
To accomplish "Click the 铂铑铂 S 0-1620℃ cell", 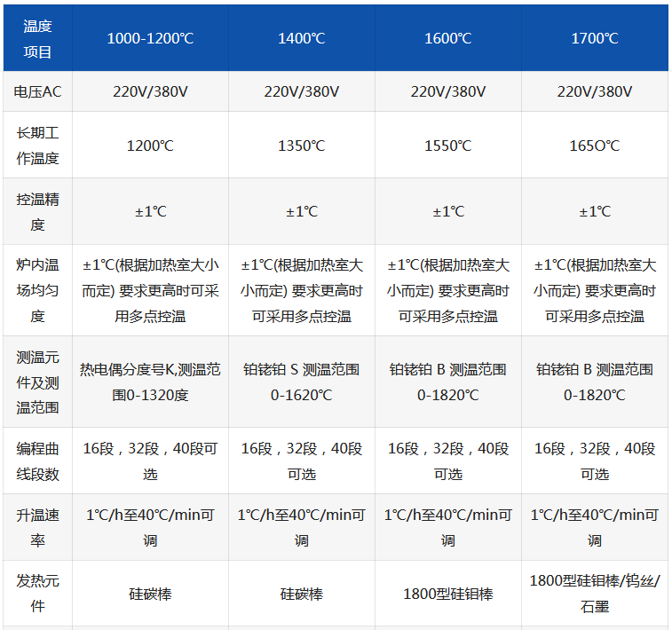I will (x=301, y=382).
